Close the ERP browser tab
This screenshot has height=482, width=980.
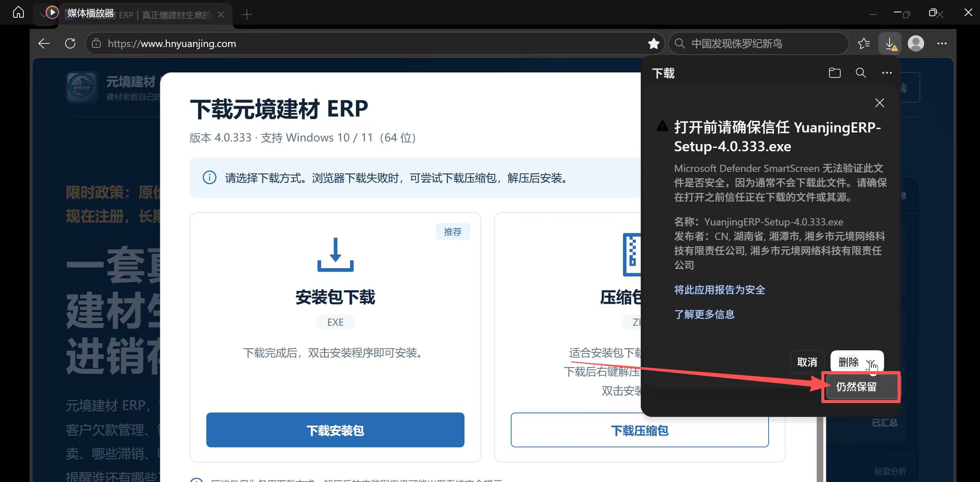221,15
